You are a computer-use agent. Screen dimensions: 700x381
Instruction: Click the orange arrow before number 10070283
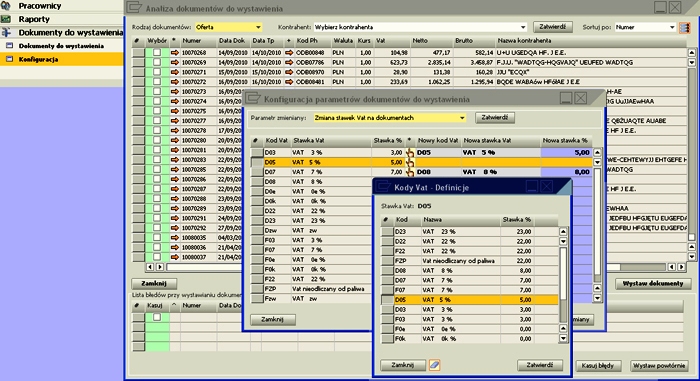(175, 160)
